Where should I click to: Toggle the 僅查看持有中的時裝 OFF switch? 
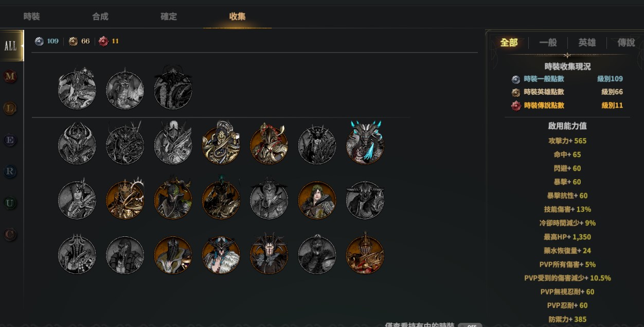click(470, 325)
